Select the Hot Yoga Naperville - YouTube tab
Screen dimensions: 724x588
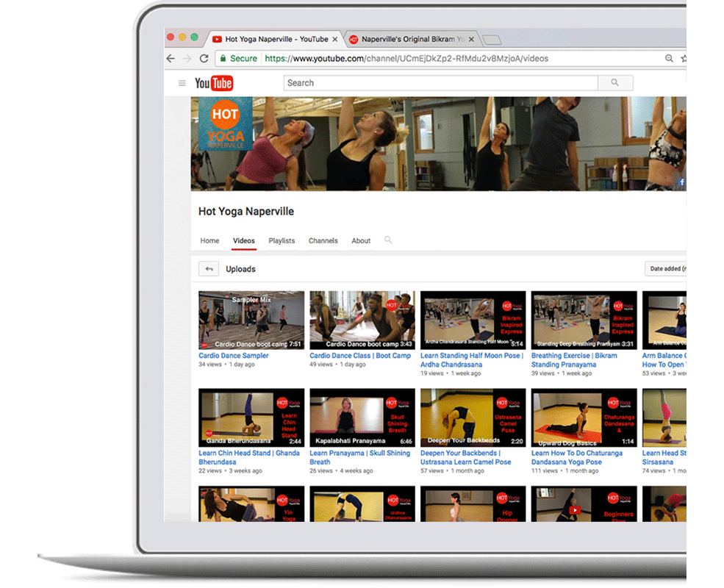coord(276,39)
